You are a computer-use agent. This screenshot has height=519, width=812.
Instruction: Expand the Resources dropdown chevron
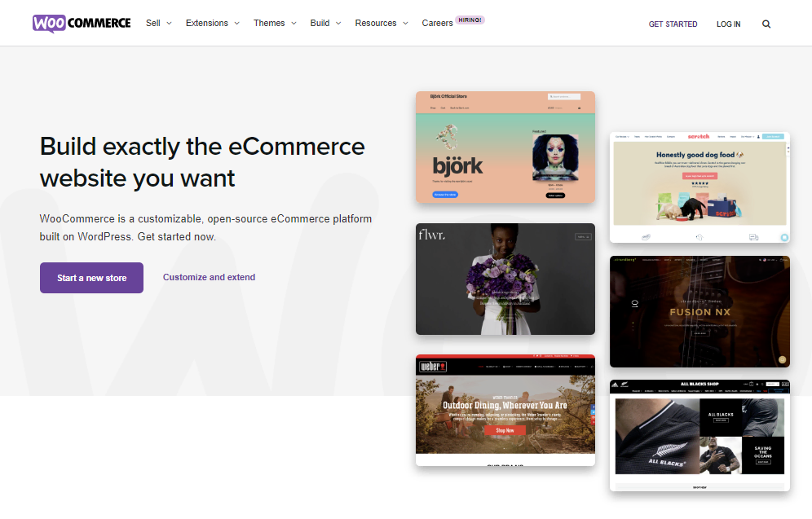[x=405, y=24]
